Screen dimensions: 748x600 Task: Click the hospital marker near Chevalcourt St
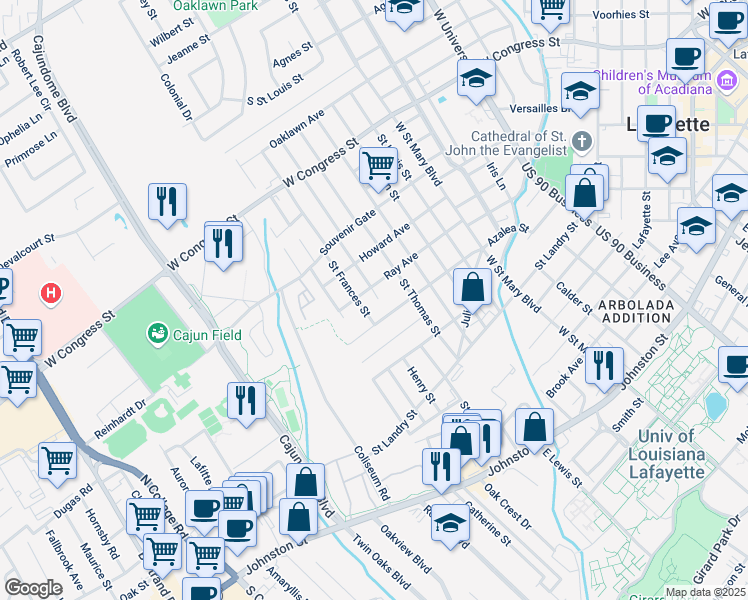coord(51,292)
